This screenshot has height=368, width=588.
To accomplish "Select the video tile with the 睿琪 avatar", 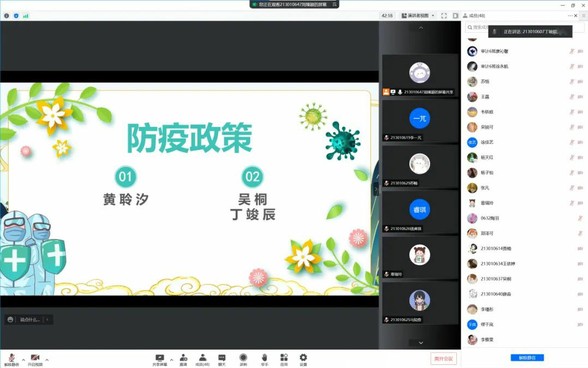I will (x=419, y=212).
